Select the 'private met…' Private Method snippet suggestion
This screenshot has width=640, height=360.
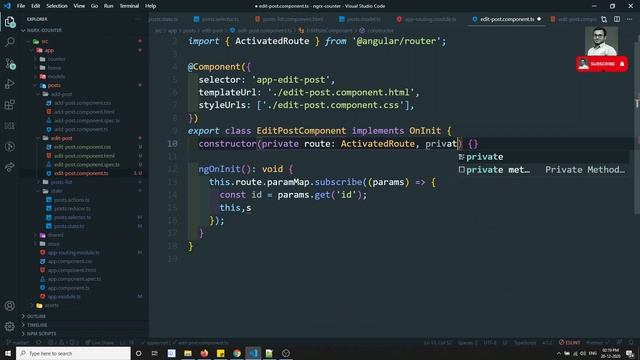click(543, 170)
